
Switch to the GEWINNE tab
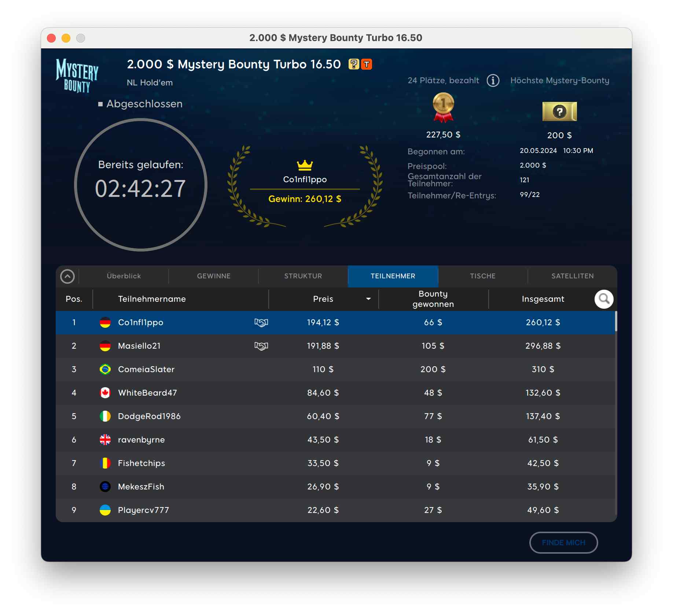coord(214,276)
